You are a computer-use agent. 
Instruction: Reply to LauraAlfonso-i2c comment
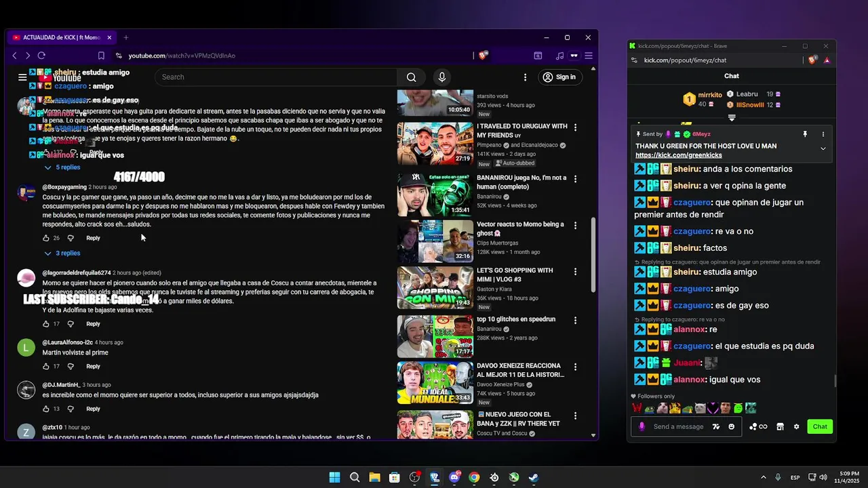[93, 367]
